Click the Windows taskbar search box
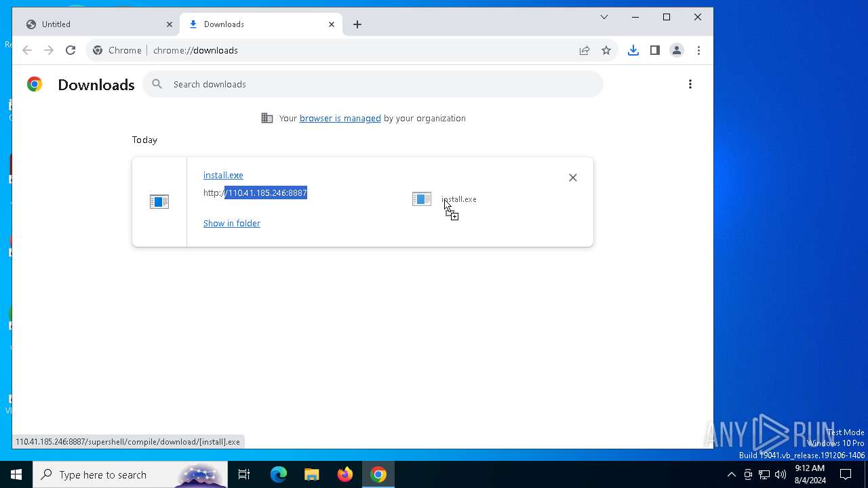The image size is (868, 488). click(130, 474)
